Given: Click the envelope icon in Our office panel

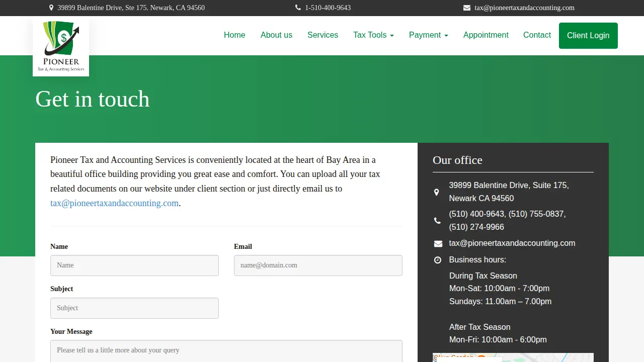Looking at the screenshot, I should pyautogui.click(x=438, y=244).
